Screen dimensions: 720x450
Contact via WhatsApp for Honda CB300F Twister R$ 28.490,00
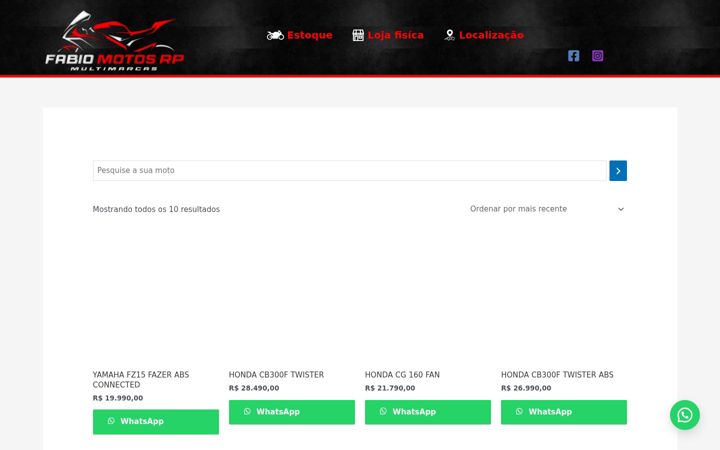(292, 412)
